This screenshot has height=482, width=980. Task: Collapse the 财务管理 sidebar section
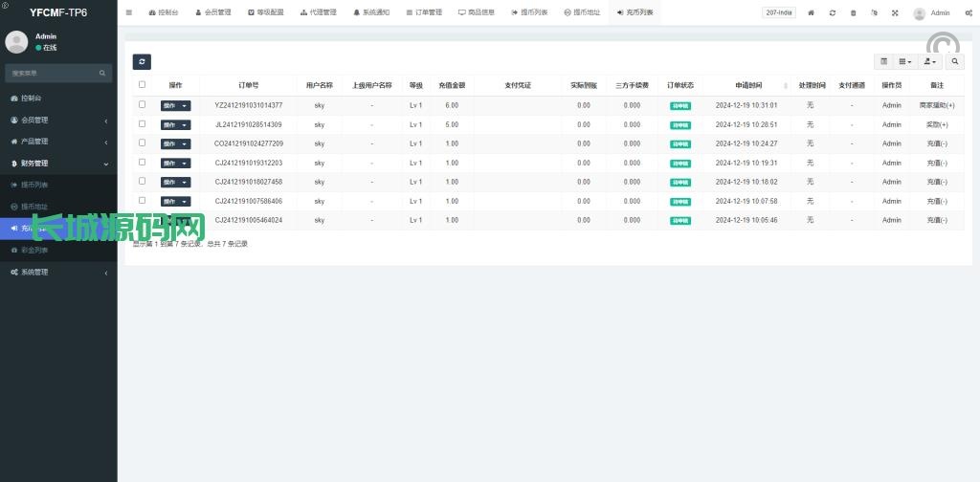tap(57, 164)
